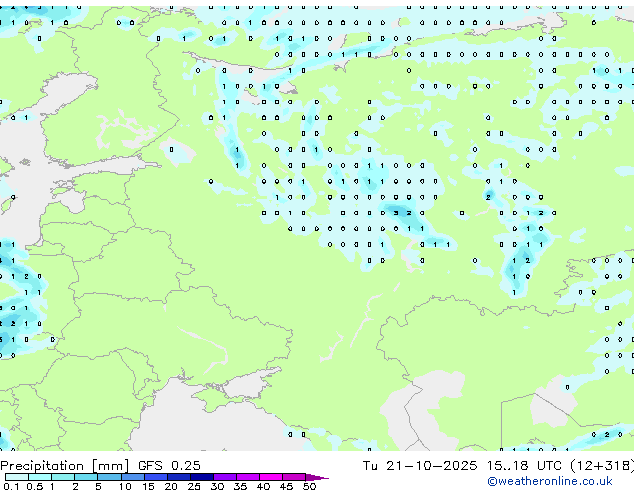Click the 35–40 mm legend swatch
The image size is (634, 490).
248,477
